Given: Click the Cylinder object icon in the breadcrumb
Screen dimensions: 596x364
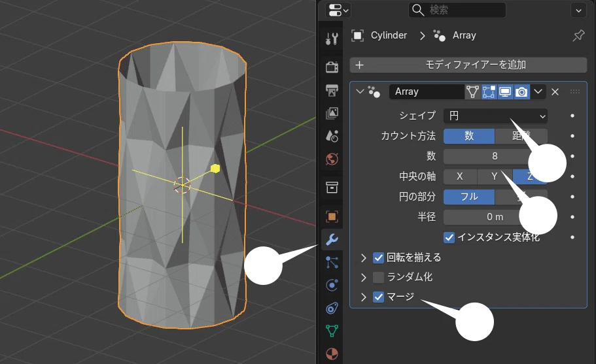Looking at the screenshot, I should [x=357, y=36].
